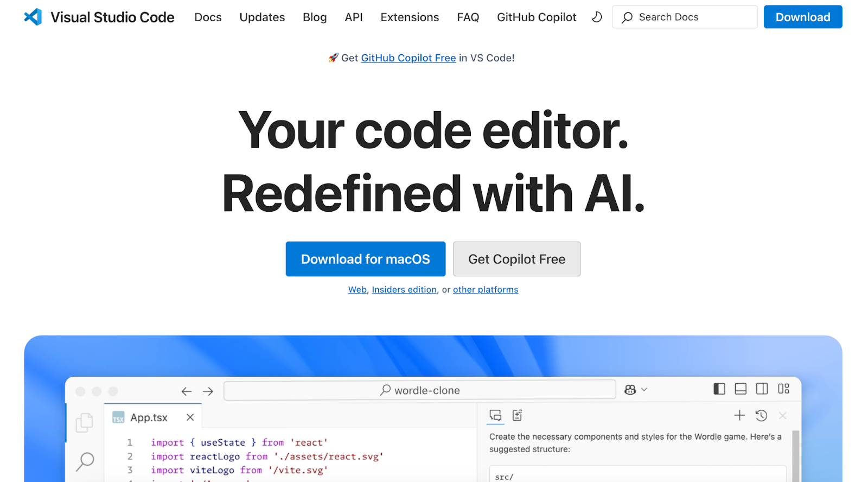The width and height of the screenshot is (868, 482).
Task: Click the rocket icon in the banner
Action: (333, 58)
